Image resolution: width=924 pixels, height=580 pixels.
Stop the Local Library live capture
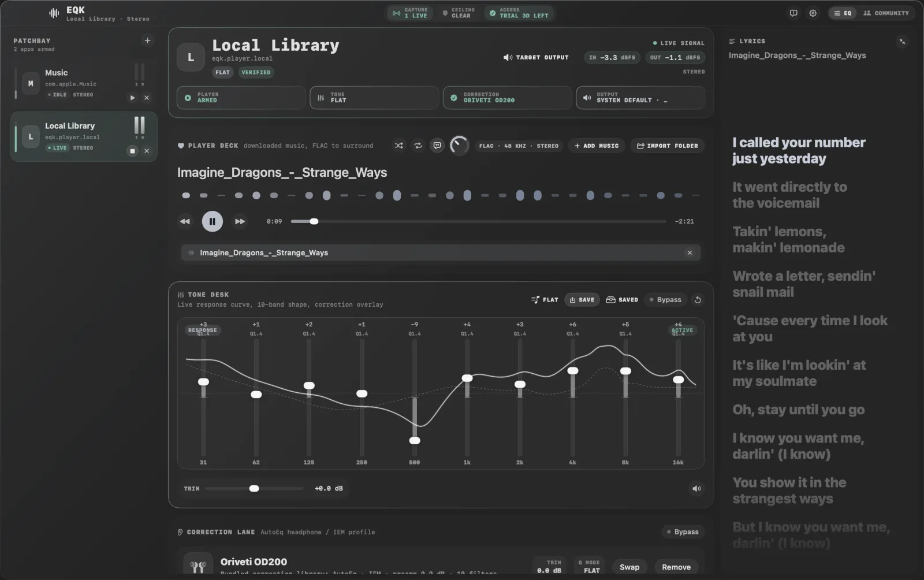point(132,151)
